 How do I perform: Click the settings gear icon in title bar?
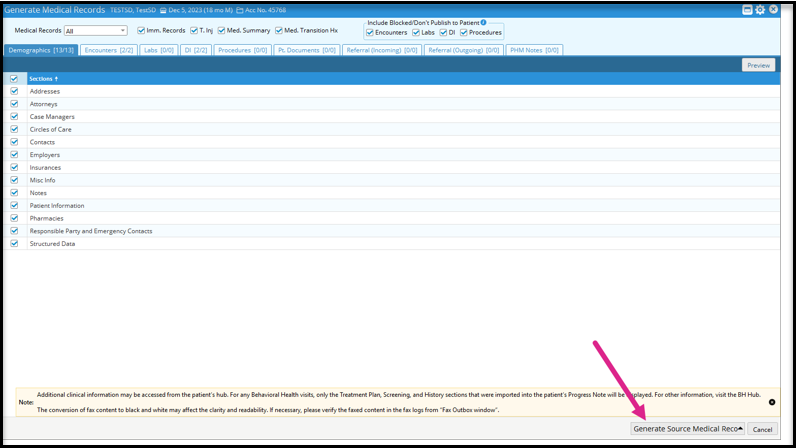tap(760, 10)
